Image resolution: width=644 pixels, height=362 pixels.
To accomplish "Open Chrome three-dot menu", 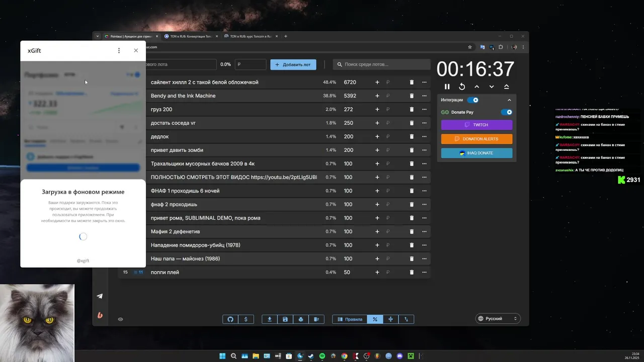I will coord(523,47).
